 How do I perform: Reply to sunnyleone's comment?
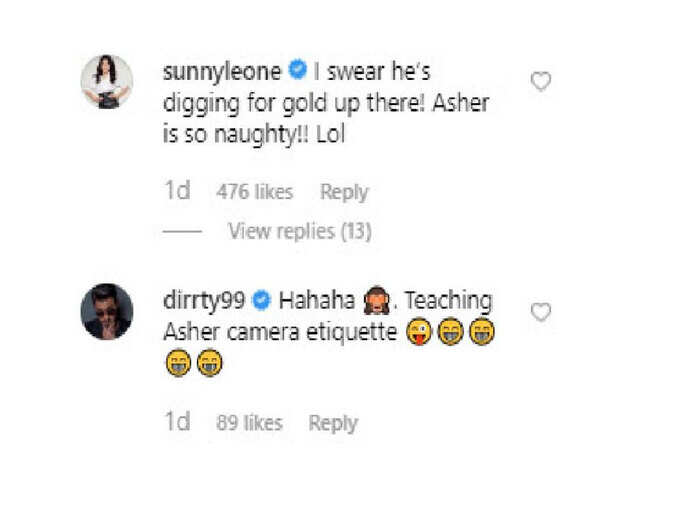click(x=344, y=193)
